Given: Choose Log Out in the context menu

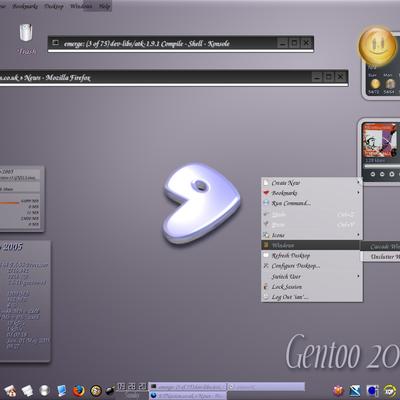Looking at the screenshot, I should 312,297.
